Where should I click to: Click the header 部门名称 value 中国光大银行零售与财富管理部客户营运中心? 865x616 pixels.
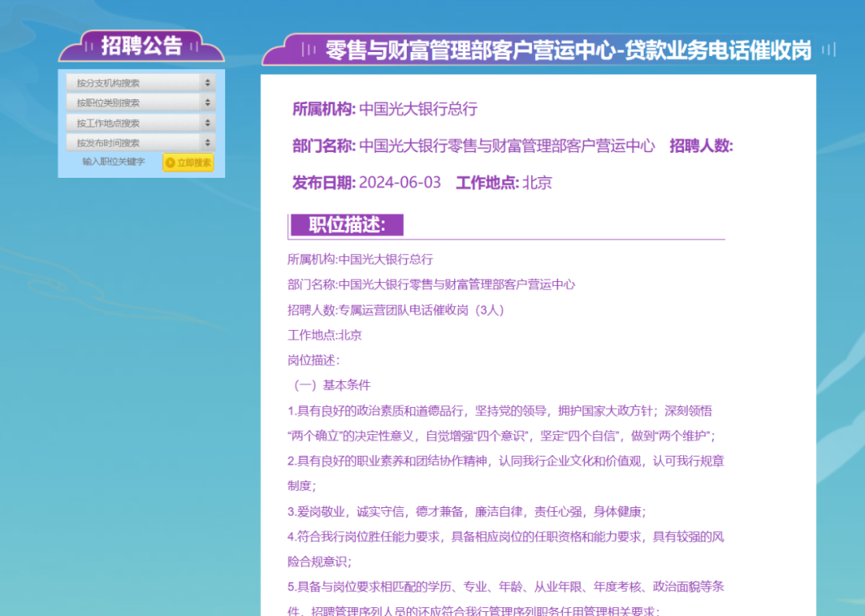click(507, 146)
